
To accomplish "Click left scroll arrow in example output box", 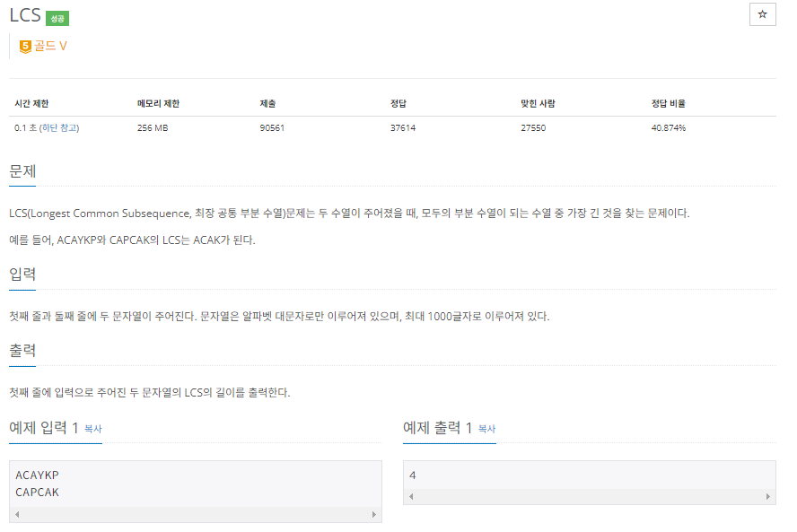I will (x=411, y=496).
